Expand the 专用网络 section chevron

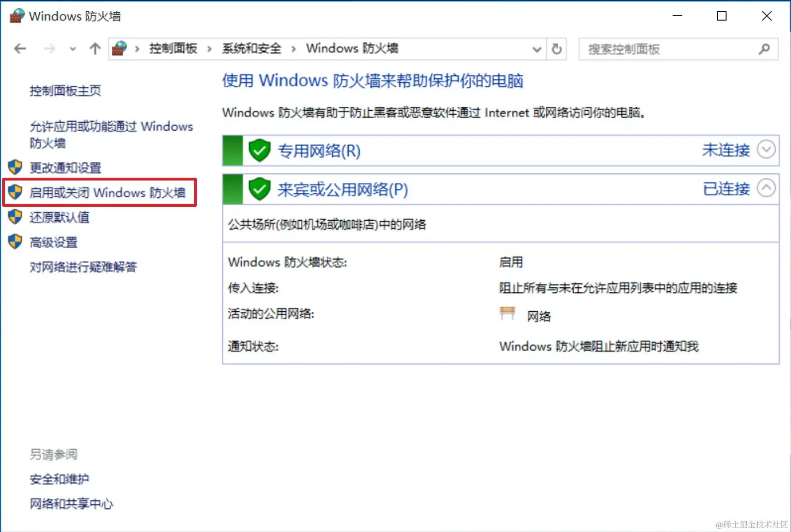766,149
